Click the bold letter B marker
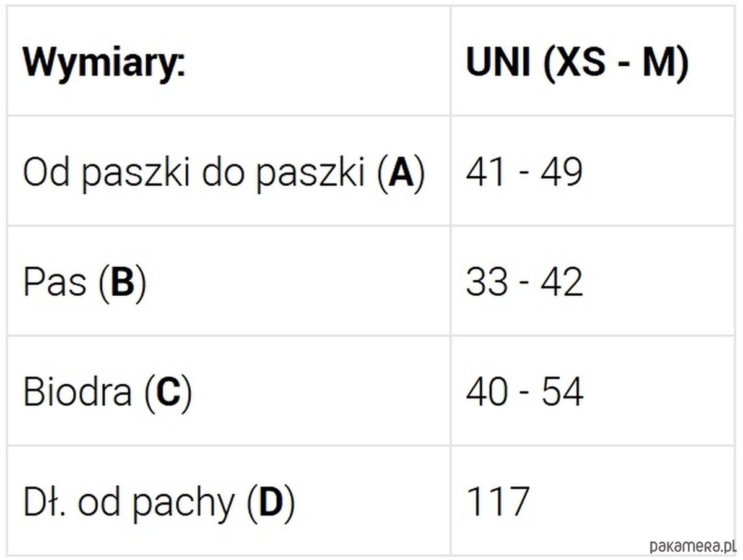The height and width of the screenshot is (560, 743). tap(122, 283)
